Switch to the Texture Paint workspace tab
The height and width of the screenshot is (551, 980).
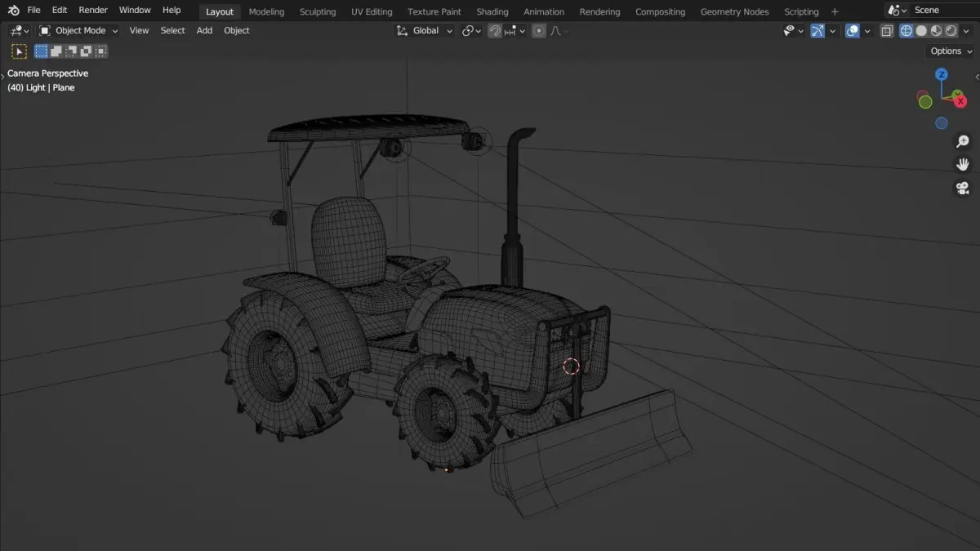[434, 11]
